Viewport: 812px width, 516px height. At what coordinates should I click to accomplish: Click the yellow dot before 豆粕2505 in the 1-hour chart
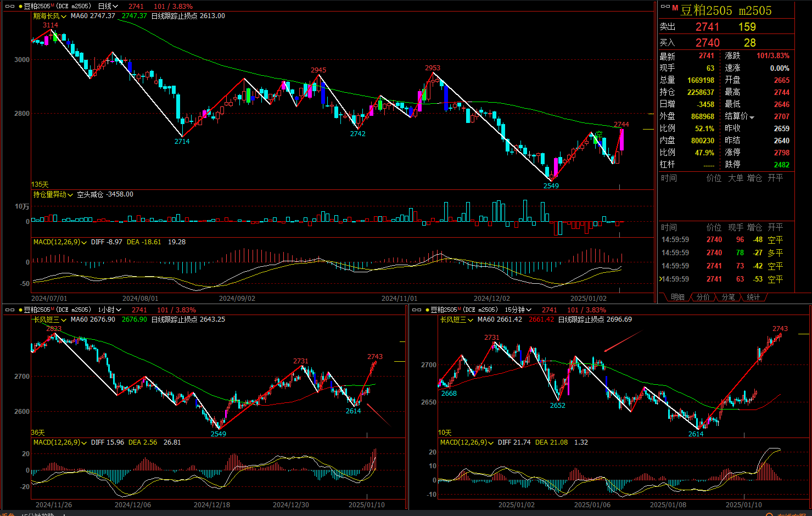[x=20, y=310]
